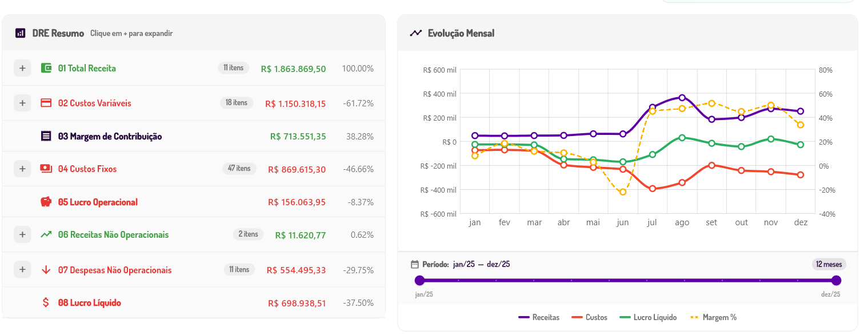Click the 12 meses period badge
The height and width of the screenshot is (335, 868).
pyautogui.click(x=829, y=264)
